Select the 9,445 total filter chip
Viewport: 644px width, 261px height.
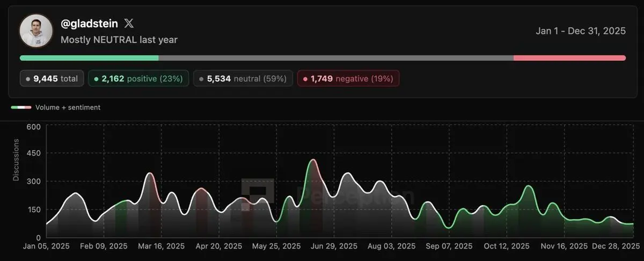52,78
